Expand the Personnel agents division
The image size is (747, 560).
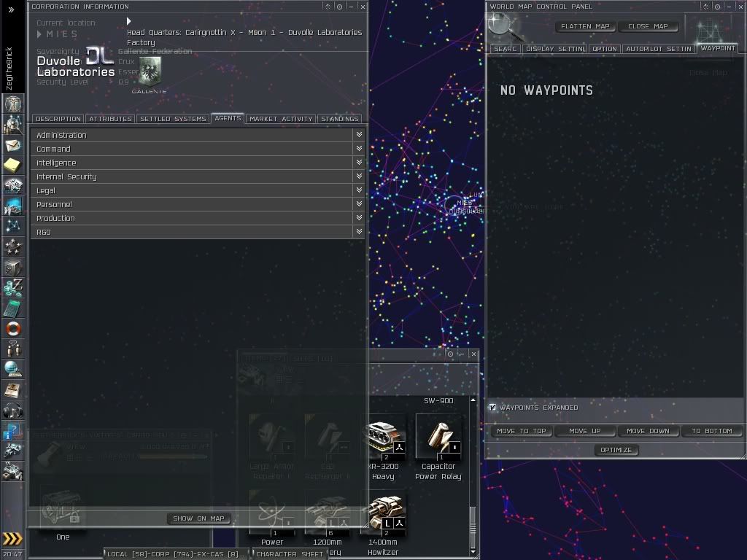point(198,204)
